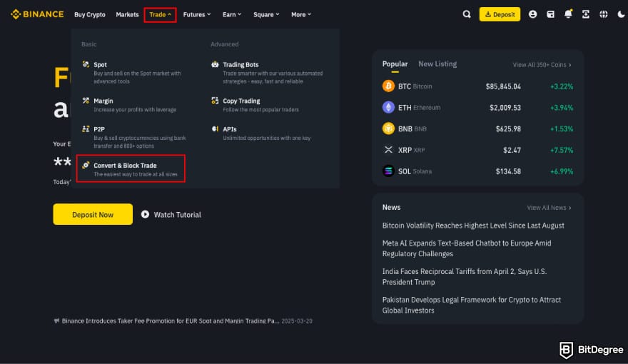Click BTC price $85,845.04
Screen dimensions: 628x364
(x=503, y=86)
